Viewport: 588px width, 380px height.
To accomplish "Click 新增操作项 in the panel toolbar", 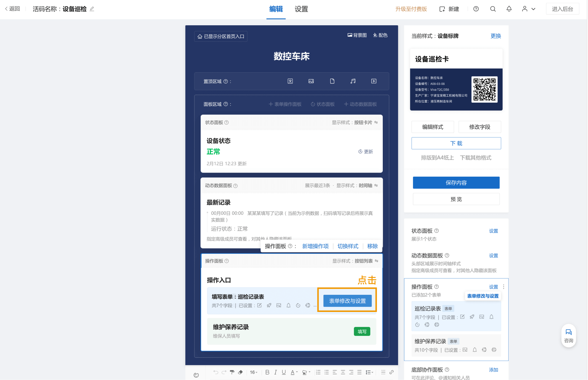I will click(315, 246).
